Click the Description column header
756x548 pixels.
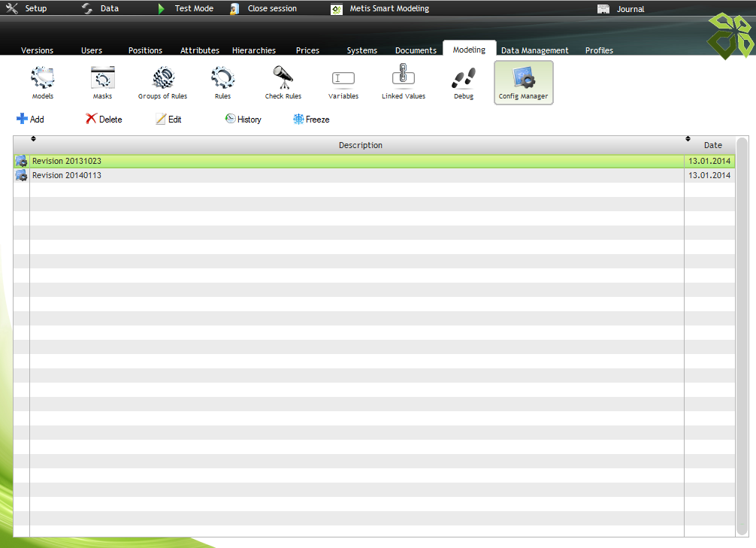(361, 145)
